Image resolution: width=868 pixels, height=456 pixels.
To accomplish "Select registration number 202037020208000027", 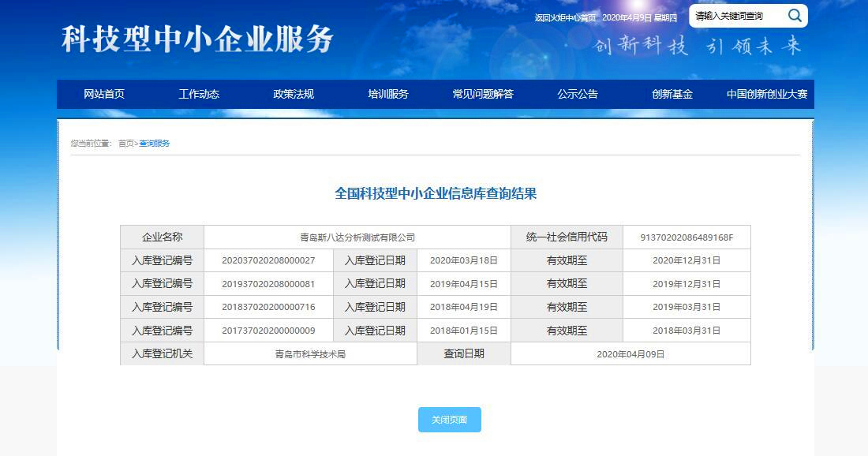I will coord(268,260).
